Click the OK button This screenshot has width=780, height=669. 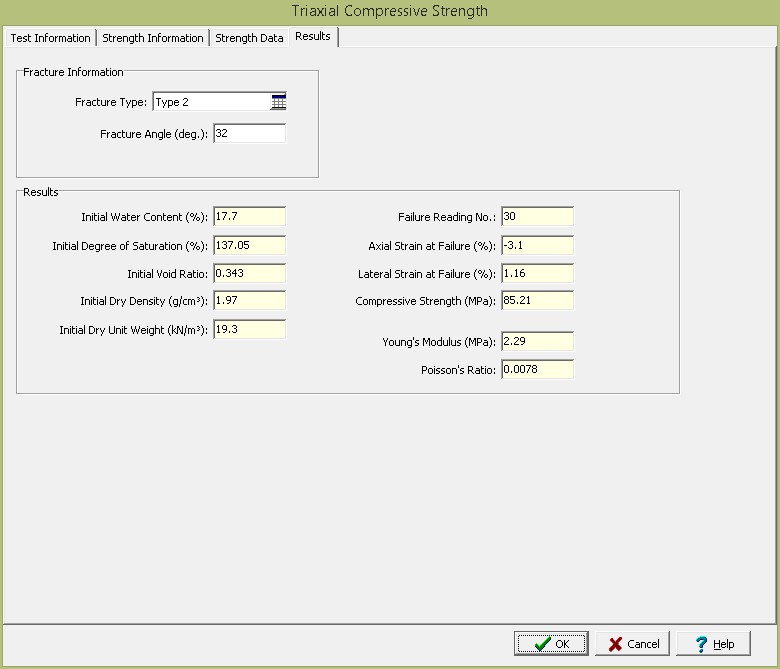point(551,644)
